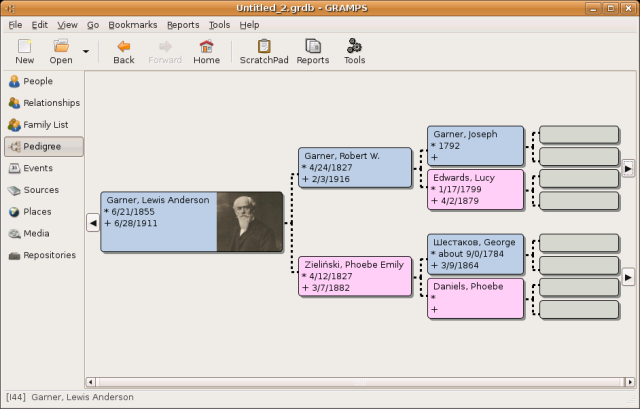Image resolution: width=640 pixels, height=409 pixels.
Task: Expand descendants with left arrow beside Lewis
Action: pos(92,223)
